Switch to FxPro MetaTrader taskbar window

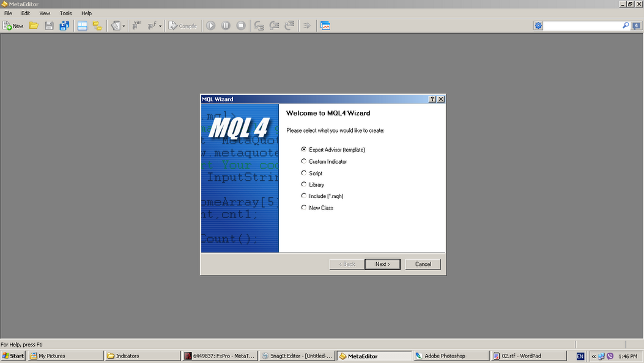tap(220, 356)
